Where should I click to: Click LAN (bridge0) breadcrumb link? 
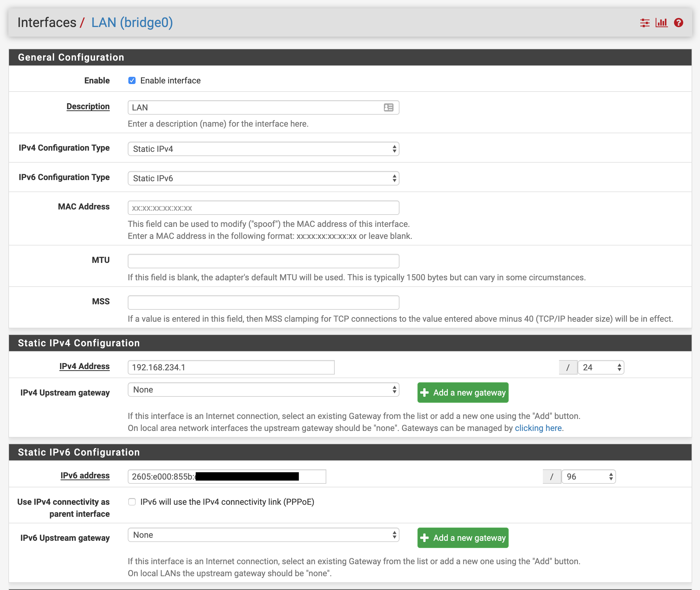coord(132,23)
